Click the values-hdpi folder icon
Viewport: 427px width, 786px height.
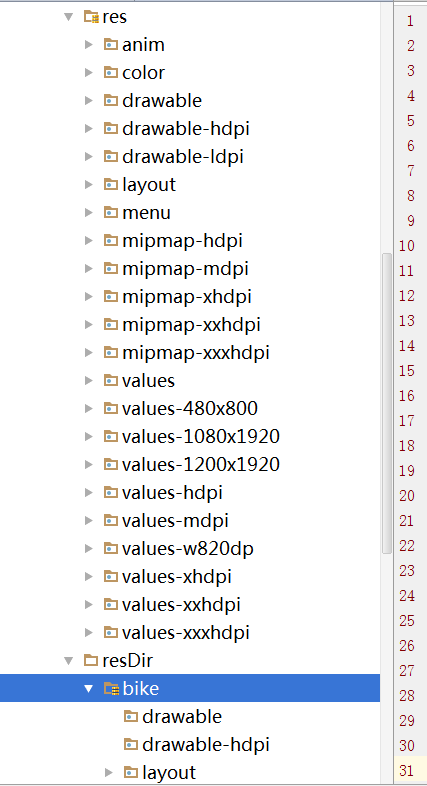[x=111, y=493]
